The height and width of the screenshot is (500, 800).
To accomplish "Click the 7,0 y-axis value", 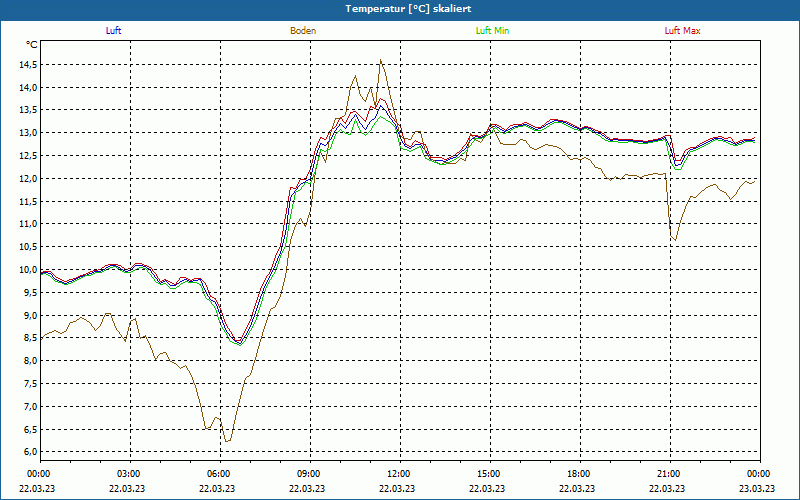I will point(31,406).
